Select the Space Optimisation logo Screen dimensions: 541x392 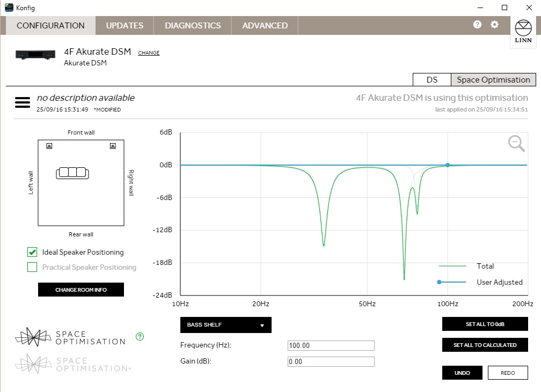[x=70, y=337]
